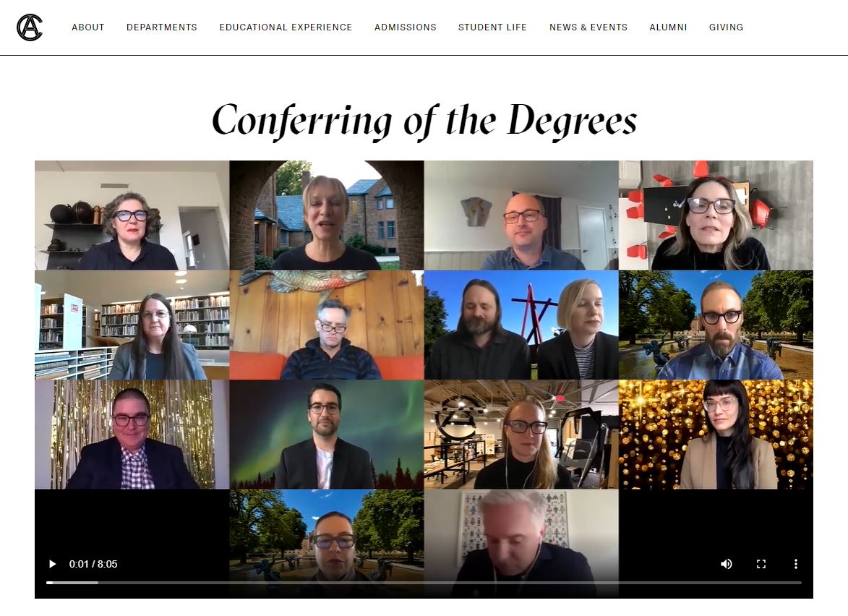848x616 pixels.
Task: Play the Conferring of the Degrees video
Action: click(53, 564)
